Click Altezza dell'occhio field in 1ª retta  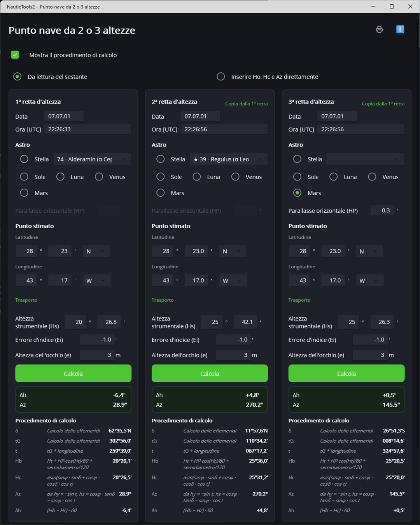(x=97, y=355)
